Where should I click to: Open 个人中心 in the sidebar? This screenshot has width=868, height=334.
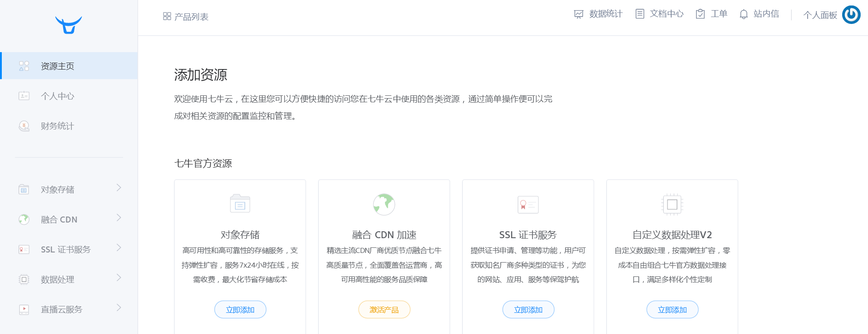coord(69,96)
